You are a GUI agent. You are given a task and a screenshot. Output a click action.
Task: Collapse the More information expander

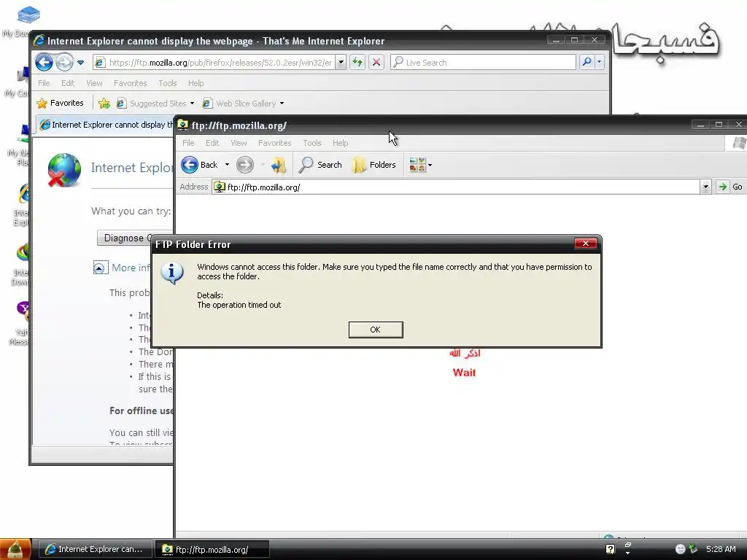pyautogui.click(x=98, y=268)
